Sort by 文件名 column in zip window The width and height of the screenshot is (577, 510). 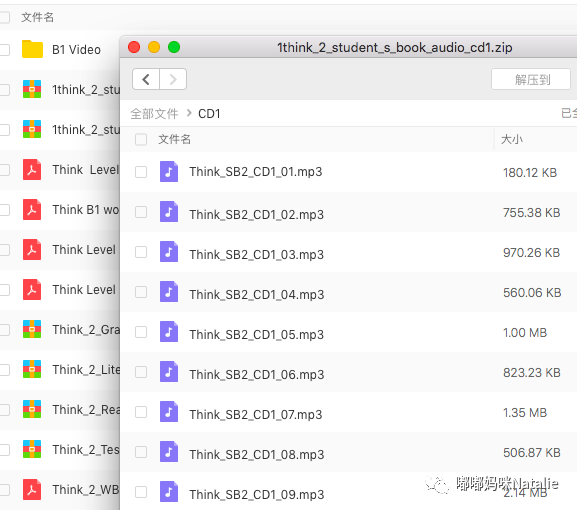[x=174, y=139]
